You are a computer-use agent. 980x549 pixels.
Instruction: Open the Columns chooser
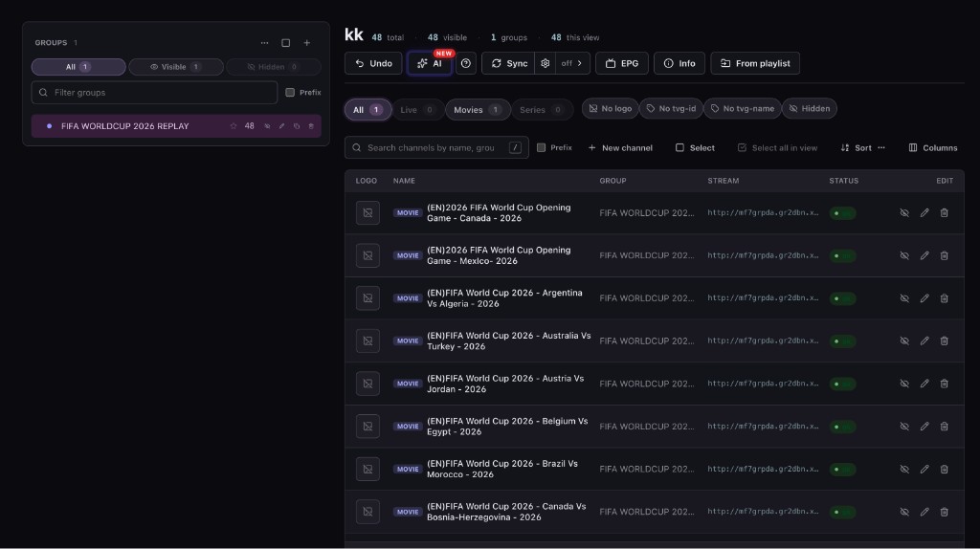pos(933,147)
